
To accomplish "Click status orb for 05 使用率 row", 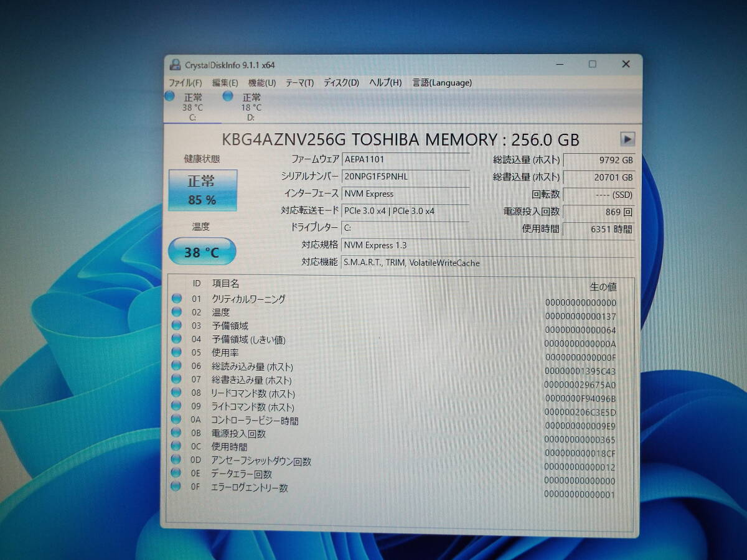I will click(x=176, y=352).
